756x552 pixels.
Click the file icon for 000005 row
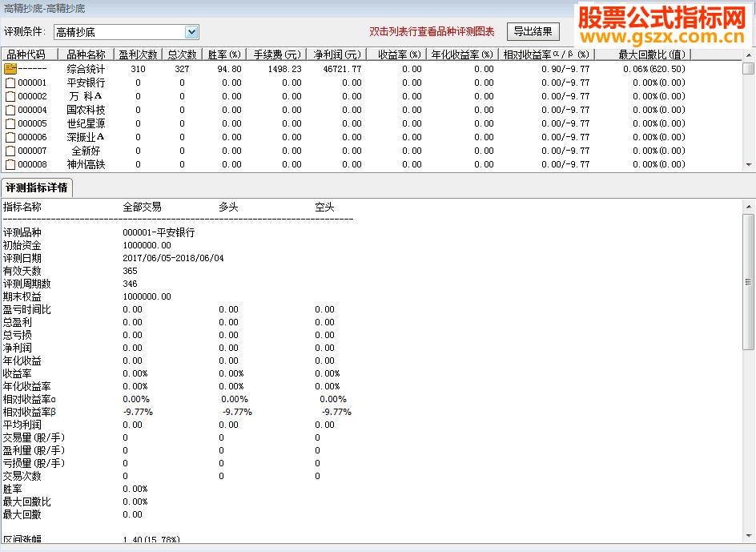point(10,123)
